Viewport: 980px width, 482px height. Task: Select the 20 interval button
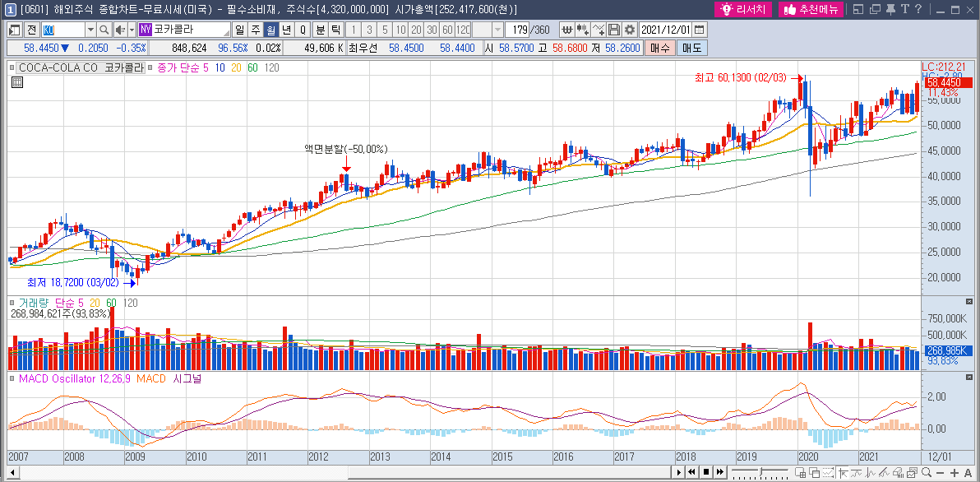(x=416, y=30)
